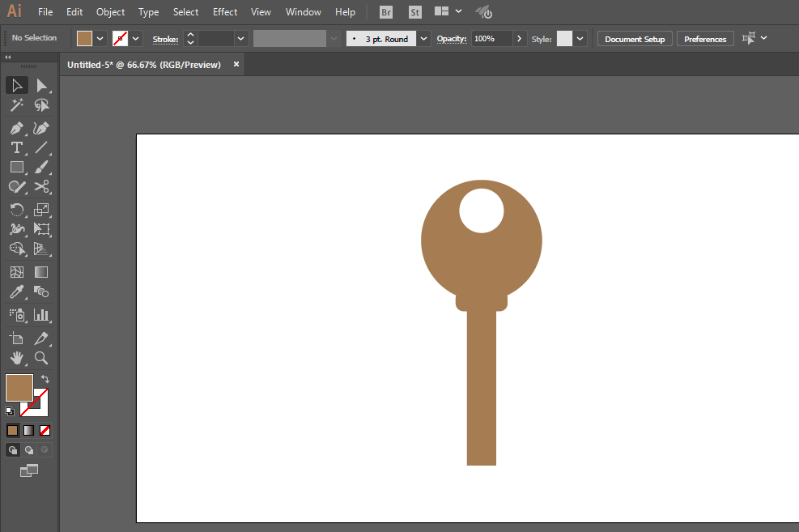Select the Hand tool

coord(16,358)
